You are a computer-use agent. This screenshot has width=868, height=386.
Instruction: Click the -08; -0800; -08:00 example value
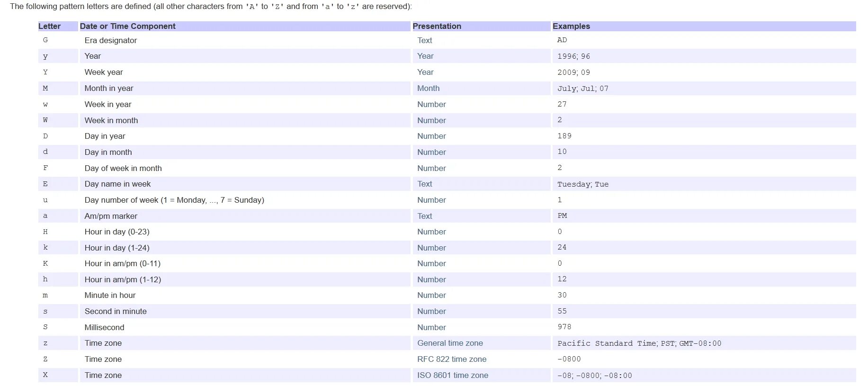click(594, 375)
